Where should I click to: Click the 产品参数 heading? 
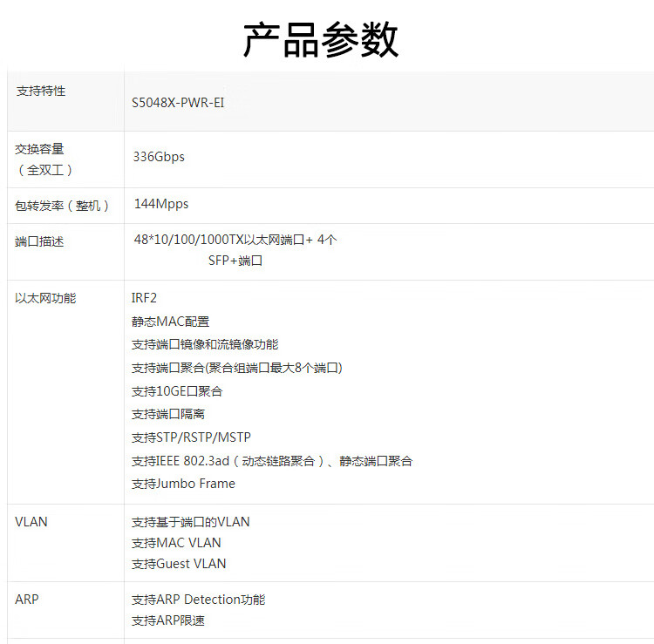(x=321, y=39)
